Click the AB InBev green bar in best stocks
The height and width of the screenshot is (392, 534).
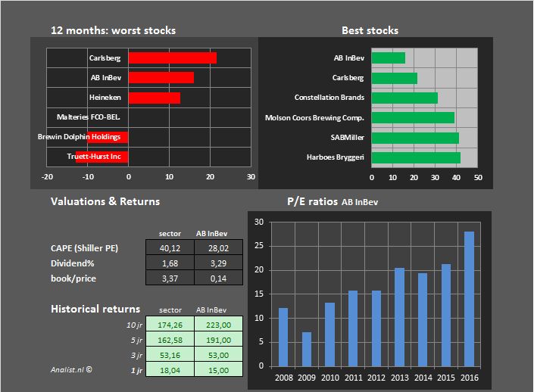point(389,58)
